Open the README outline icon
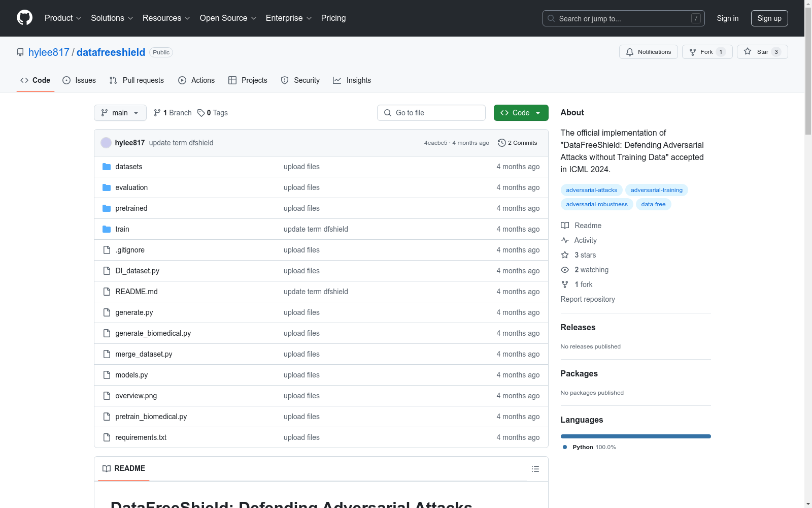Viewport: 812px width, 508px height. point(535,469)
